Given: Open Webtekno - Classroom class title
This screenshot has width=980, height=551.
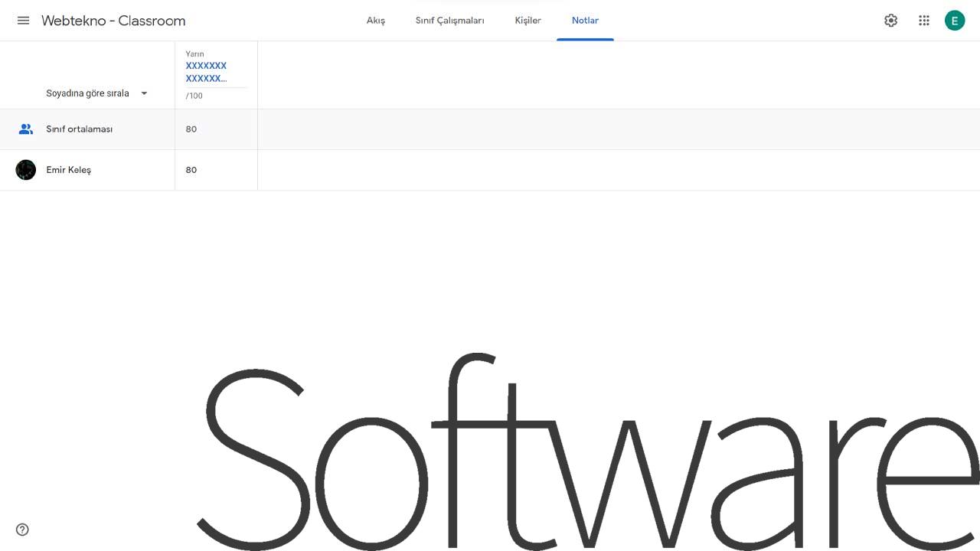Looking at the screenshot, I should point(113,21).
